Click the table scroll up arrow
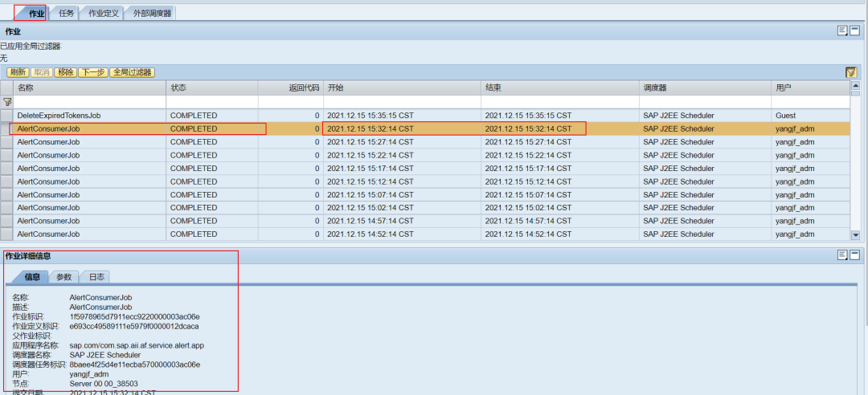Image resolution: width=868 pixels, height=395 pixels. [855, 86]
